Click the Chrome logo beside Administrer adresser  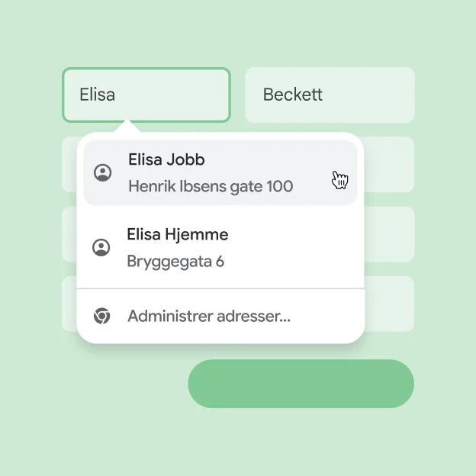[x=101, y=316]
